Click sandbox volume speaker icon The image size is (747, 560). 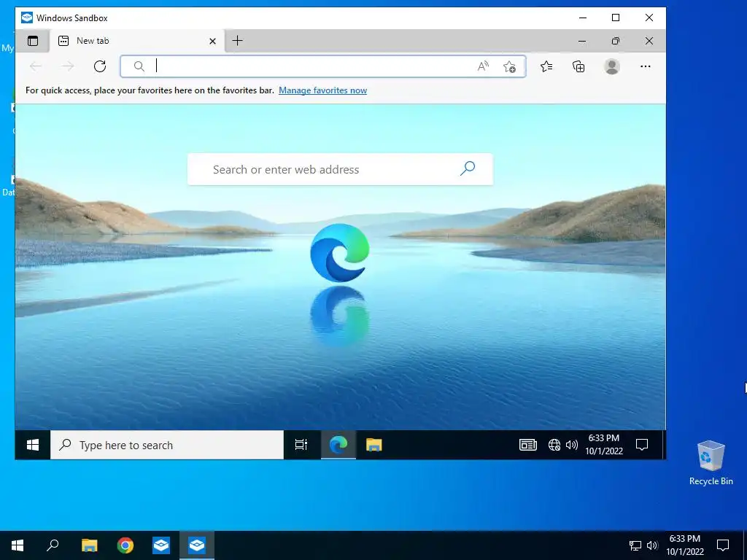pos(571,445)
